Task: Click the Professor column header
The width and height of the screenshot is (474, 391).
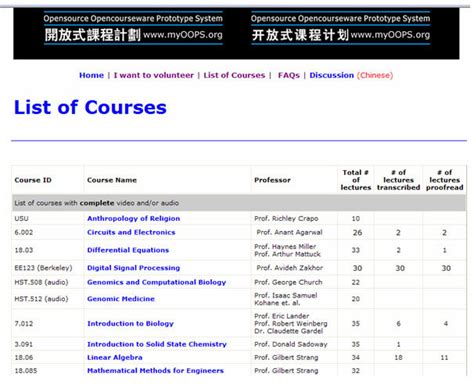Action: pyautogui.click(x=272, y=180)
